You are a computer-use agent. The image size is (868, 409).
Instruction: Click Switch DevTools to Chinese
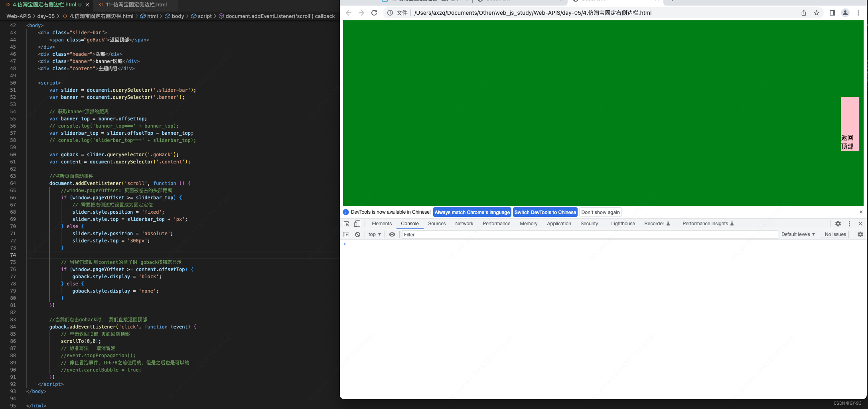coord(545,212)
